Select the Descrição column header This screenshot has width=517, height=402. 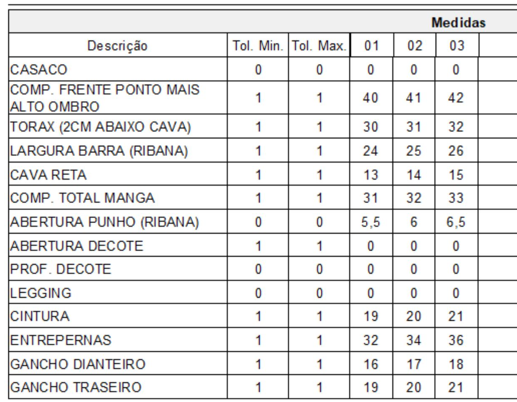click(x=118, y=45)
